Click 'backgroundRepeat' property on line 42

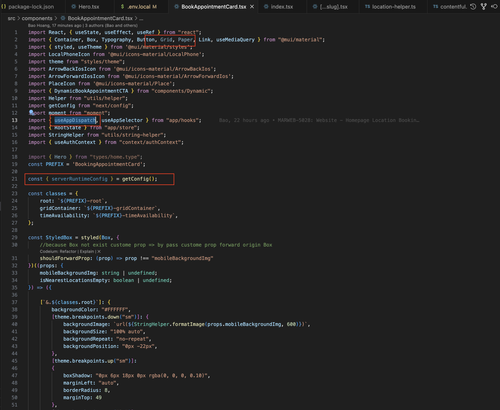tap(87, 339)
